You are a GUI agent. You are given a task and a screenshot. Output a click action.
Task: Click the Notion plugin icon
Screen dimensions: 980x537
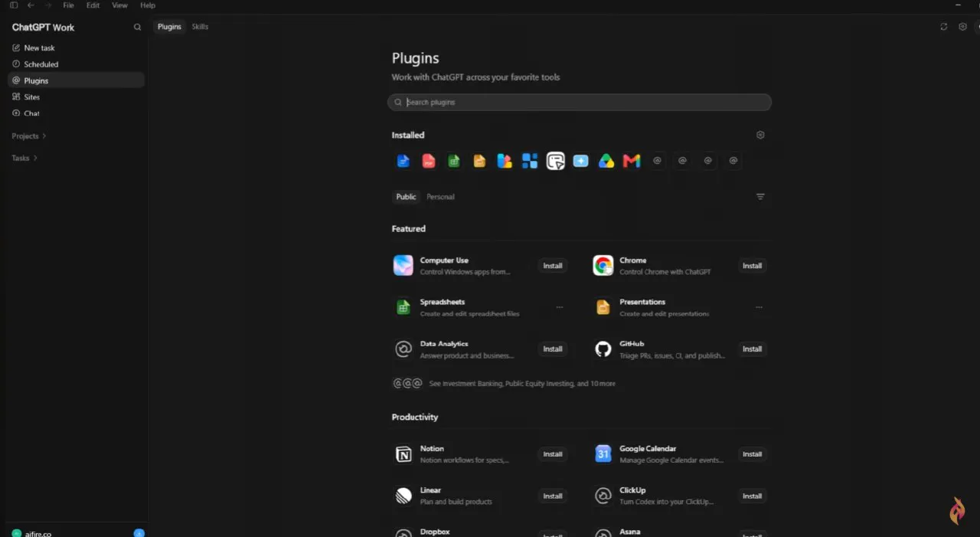(403, 454)
